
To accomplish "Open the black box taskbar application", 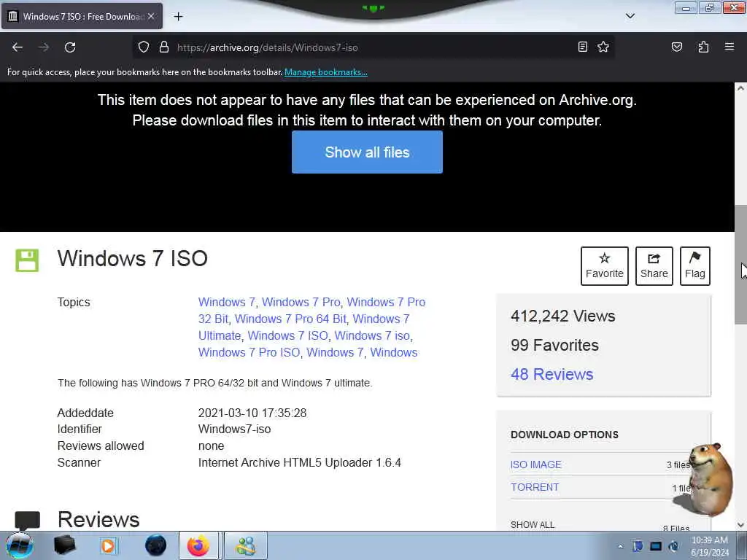I will click(64, 545).
